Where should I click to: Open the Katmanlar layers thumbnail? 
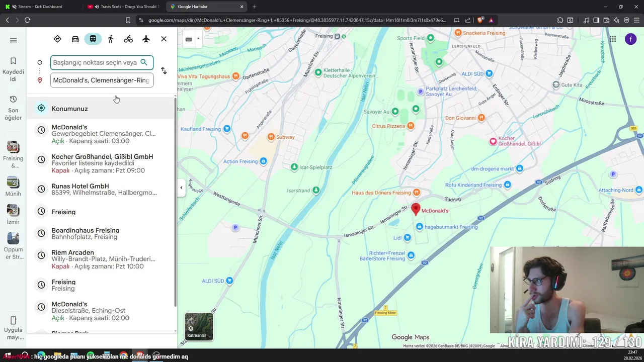pyautogui.click(x=199, y=326)
